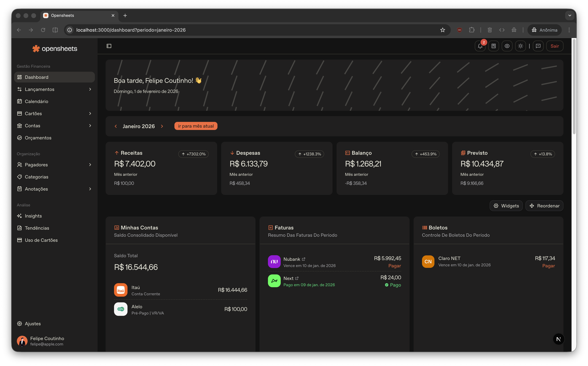The width and height of the screenshot is (588, 366).
Task: Open the notifications bell icon
Action: point(480,46)
